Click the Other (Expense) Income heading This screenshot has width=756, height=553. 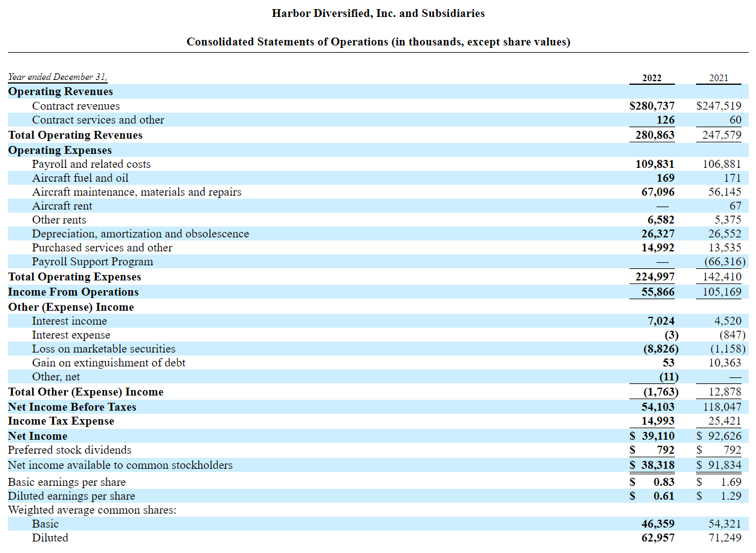coord(71,307)
